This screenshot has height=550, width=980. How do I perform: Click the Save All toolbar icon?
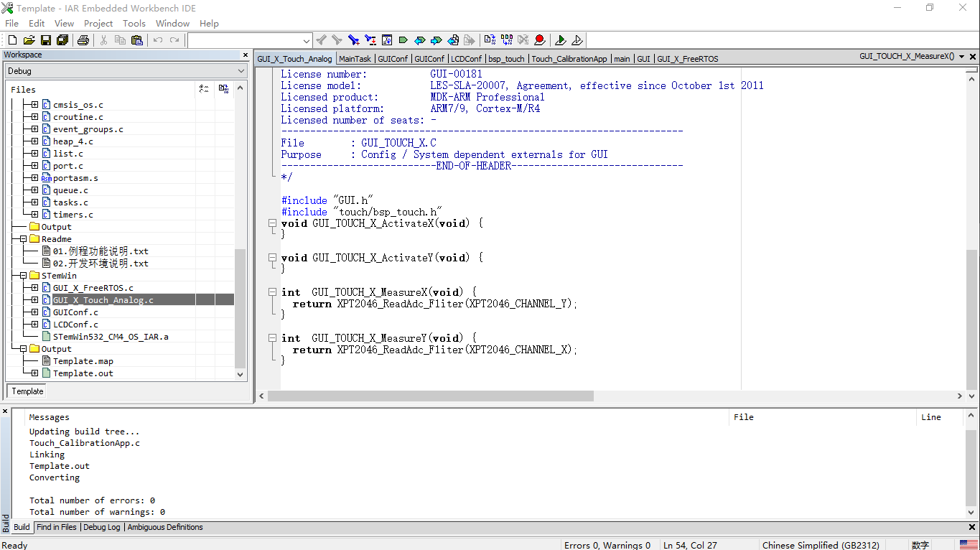pyautogui.click(x=62, y=40)
